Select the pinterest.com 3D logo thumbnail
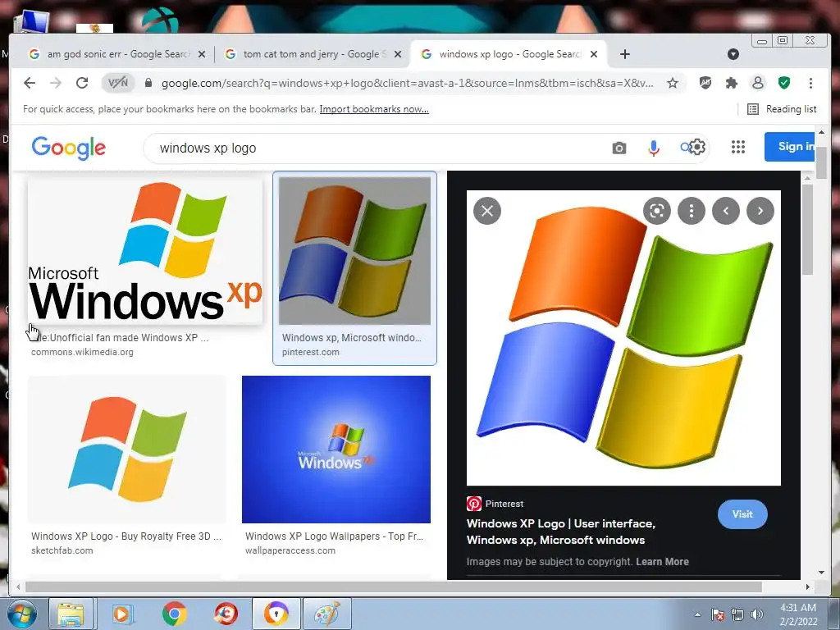 354,251
